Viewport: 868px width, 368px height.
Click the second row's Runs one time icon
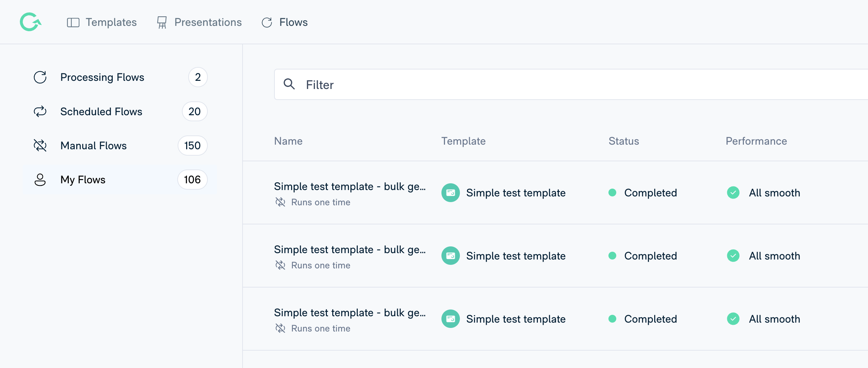280,265
